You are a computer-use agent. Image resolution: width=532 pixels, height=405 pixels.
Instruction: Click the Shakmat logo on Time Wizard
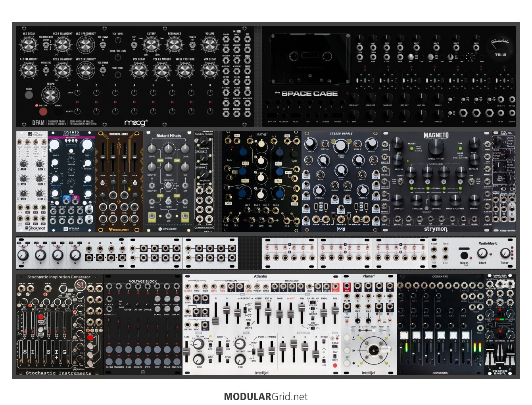[35, 228]
